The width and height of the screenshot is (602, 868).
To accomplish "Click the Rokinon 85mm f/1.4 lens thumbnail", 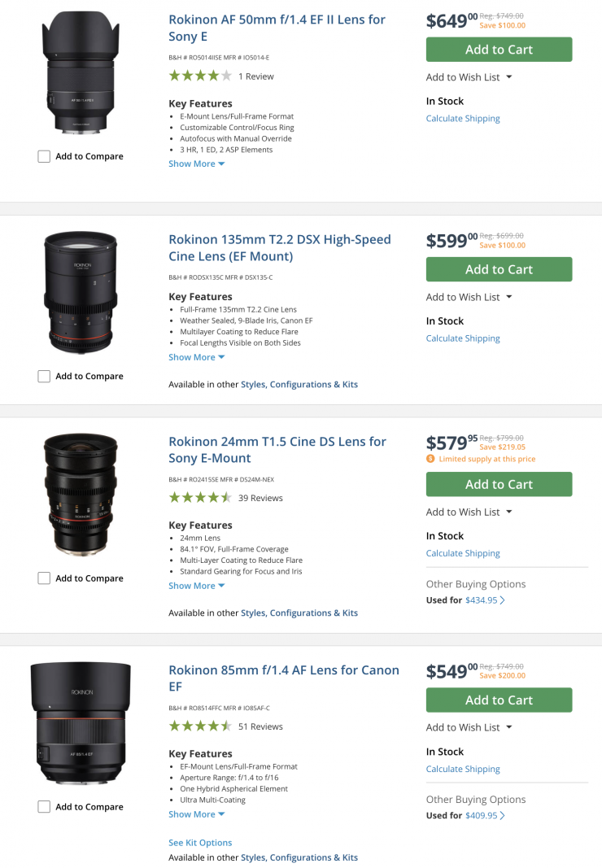I will click(81, 724).
